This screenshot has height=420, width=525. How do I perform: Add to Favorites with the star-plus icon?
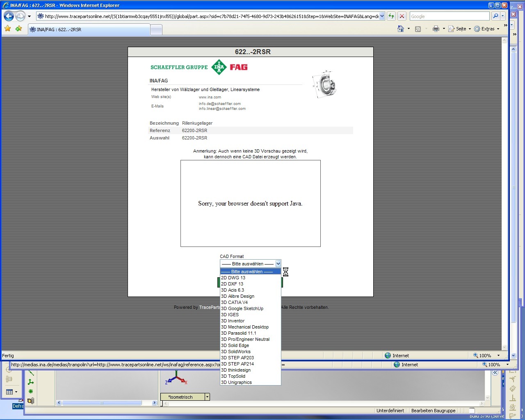18,29
